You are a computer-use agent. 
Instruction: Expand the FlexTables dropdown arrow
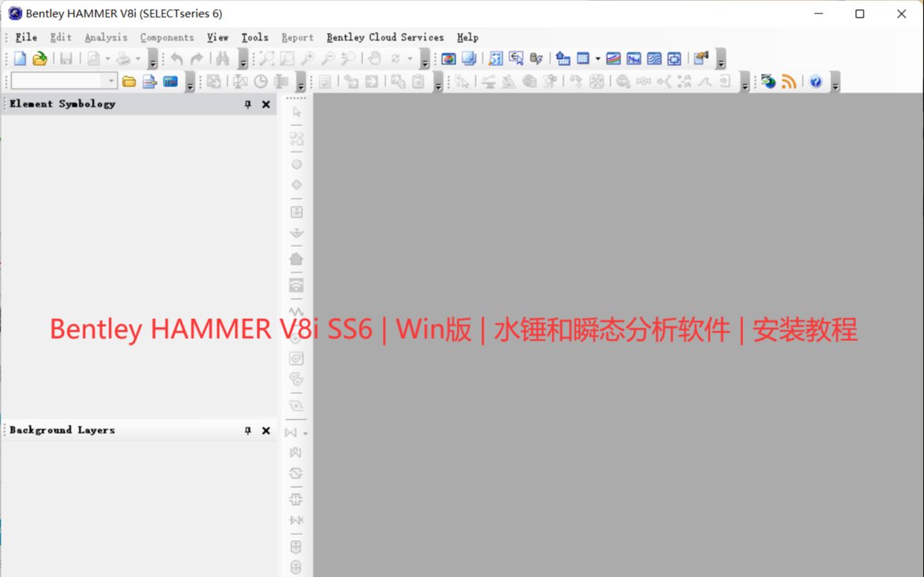598,58
